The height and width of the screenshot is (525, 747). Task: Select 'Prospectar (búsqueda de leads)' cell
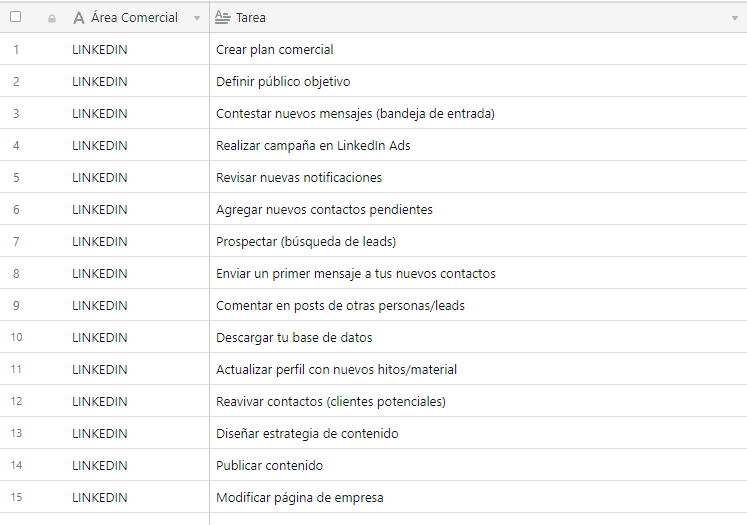point(478,241)
